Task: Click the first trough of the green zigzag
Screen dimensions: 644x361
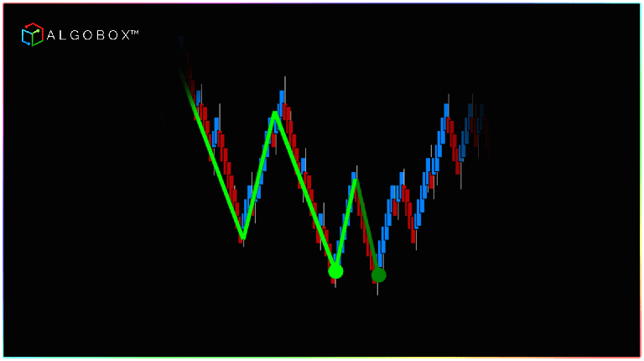Action: 242,237
